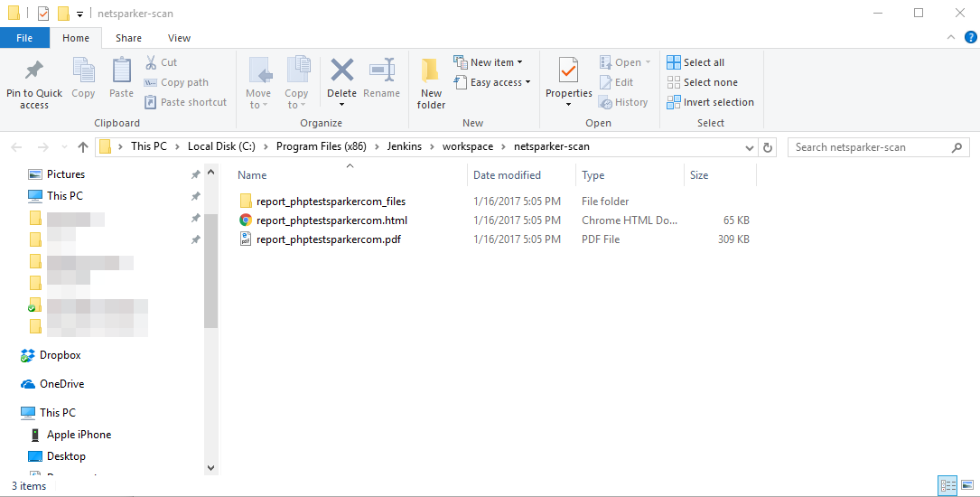Expand the address bar history dropdown

pyautogui.click(x=750, y=148)
